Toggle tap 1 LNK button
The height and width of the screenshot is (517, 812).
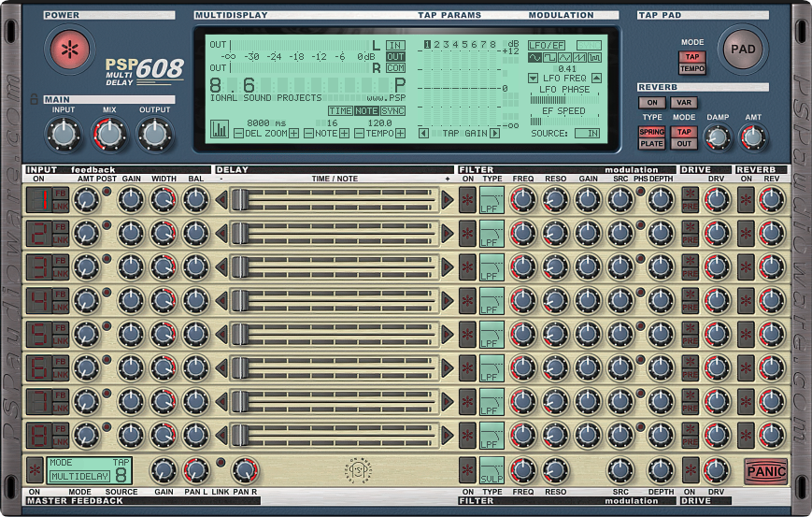point(61,207)
